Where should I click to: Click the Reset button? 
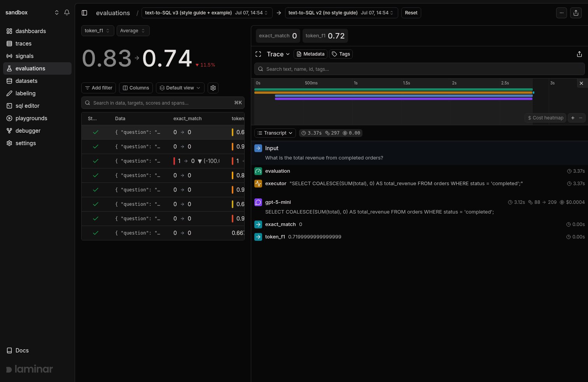coord(411,13)
